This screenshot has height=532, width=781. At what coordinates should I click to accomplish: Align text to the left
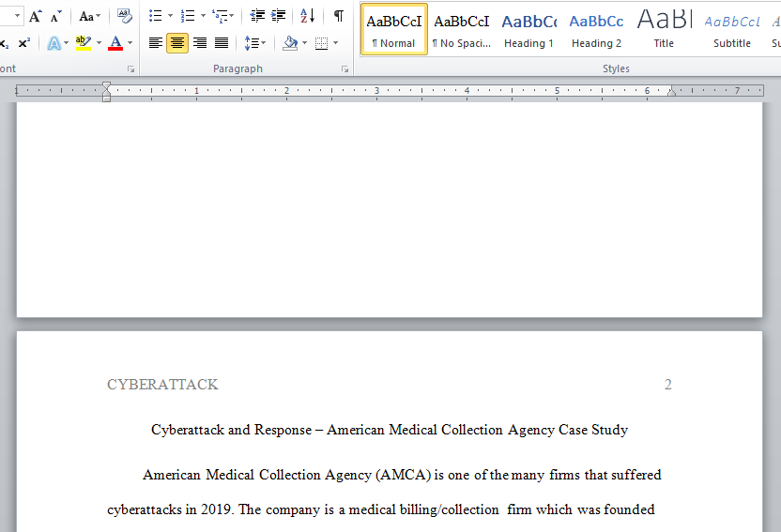point(156,43)
